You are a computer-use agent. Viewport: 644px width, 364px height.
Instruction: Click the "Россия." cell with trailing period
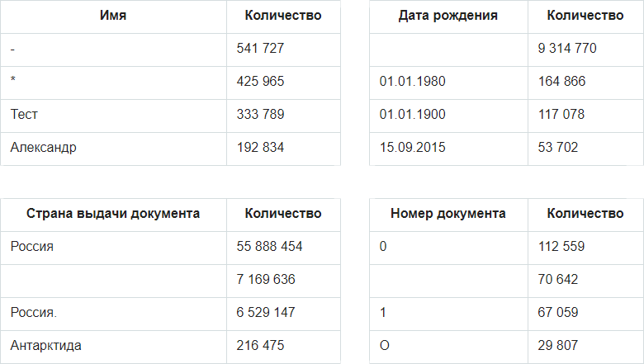34,313
